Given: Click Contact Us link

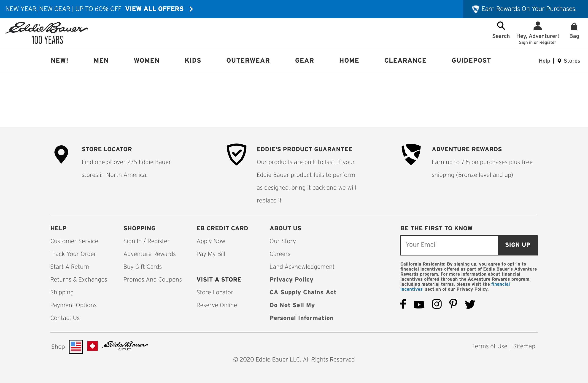Looking at the screenshot, I should point(65,318).
